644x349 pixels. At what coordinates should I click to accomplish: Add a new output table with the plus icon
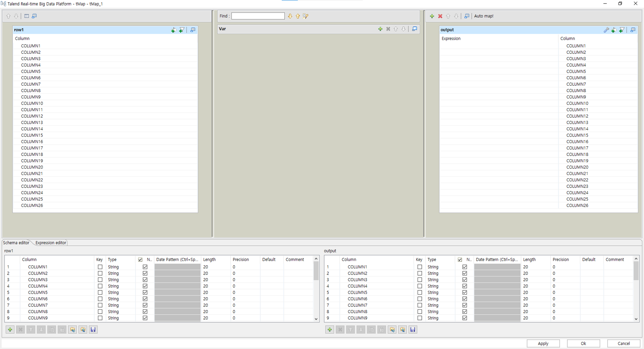pos(432,16)
